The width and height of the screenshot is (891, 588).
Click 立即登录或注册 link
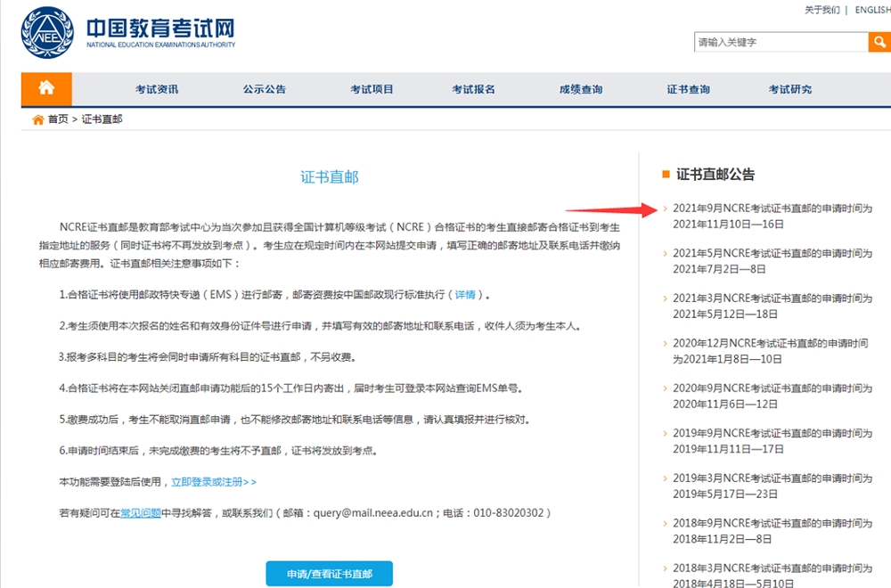point(214,482)
